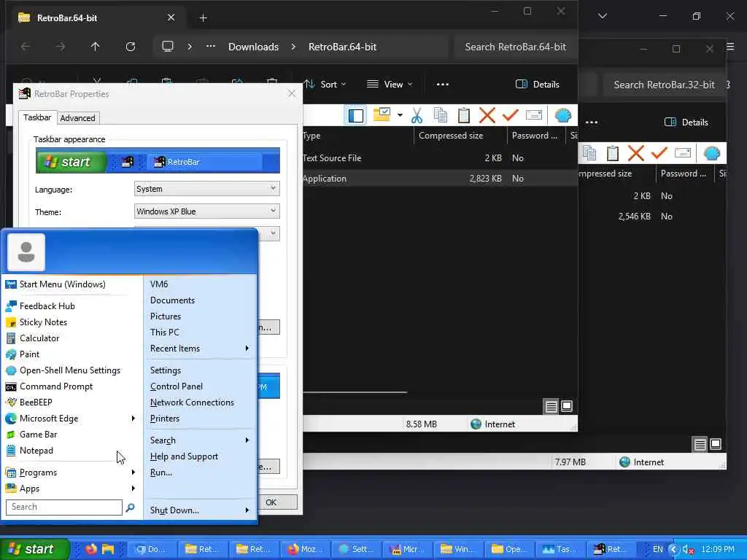Click the Email envelope icon in the 32-bit window
747x560 pixels.
click(x=683, y=153)
